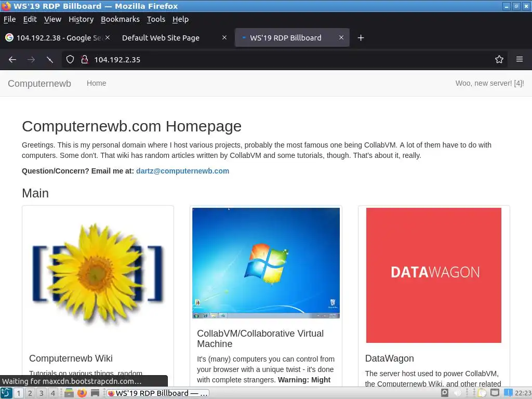Click the DataWagon card title
This screenshot has height=399, width=532.
coord(390,358)
